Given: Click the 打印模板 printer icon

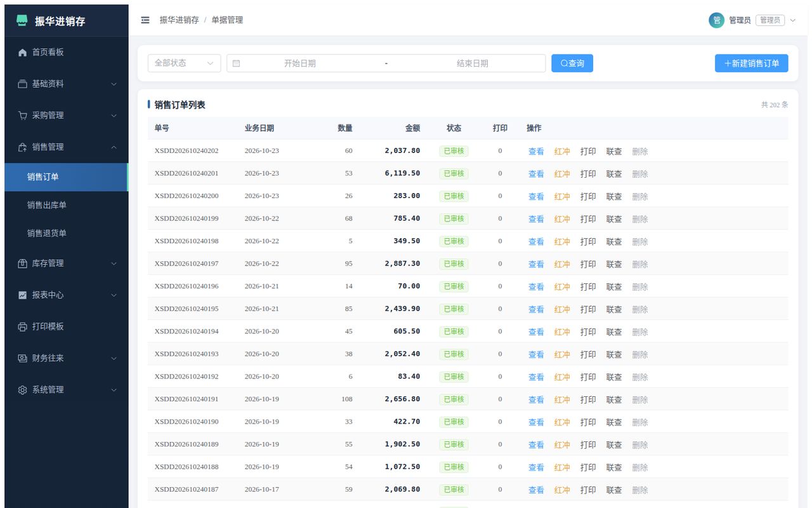Looking at the screenshot, I should coord(22,326).
